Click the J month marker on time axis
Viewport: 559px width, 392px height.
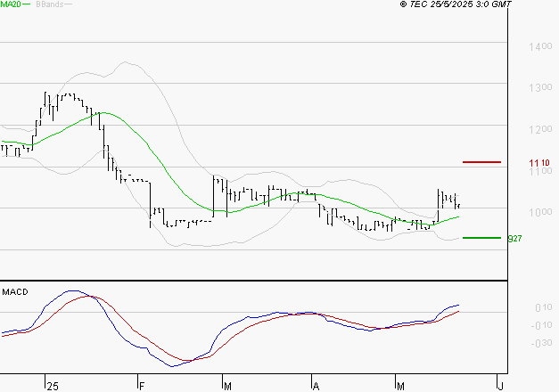click(501, 387)
